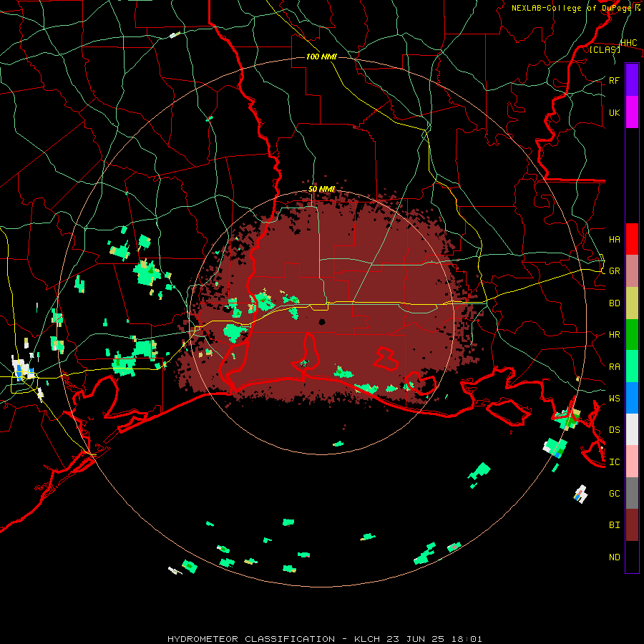Image resolution: width=644 pixels, height=644 pixels.
Task: Click the "UK" legend label text
Action: (x=614, y=112)
